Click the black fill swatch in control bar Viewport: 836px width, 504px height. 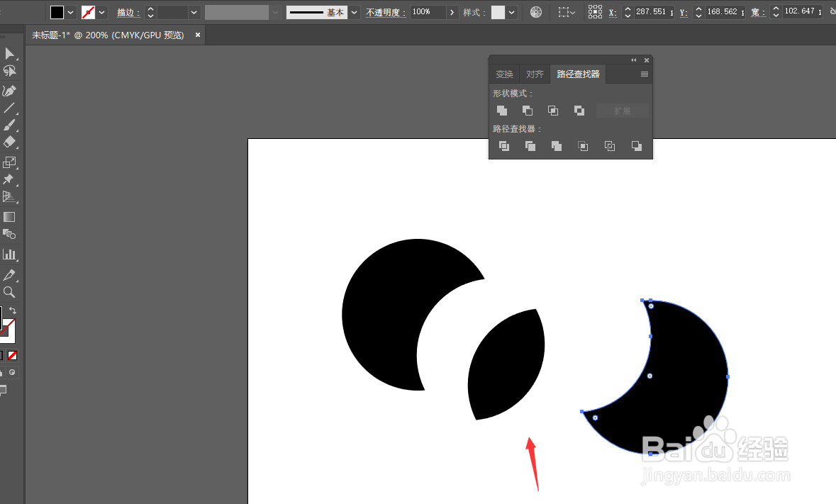(57, 12)
